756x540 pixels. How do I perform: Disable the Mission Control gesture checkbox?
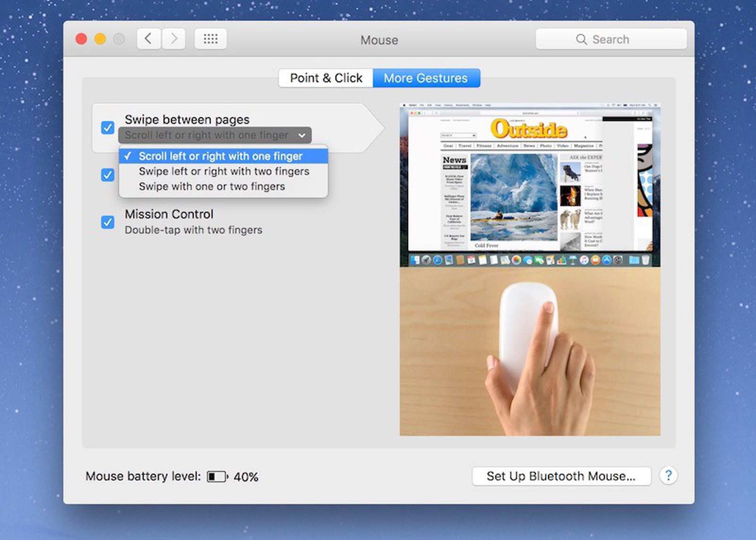[107, 222]
